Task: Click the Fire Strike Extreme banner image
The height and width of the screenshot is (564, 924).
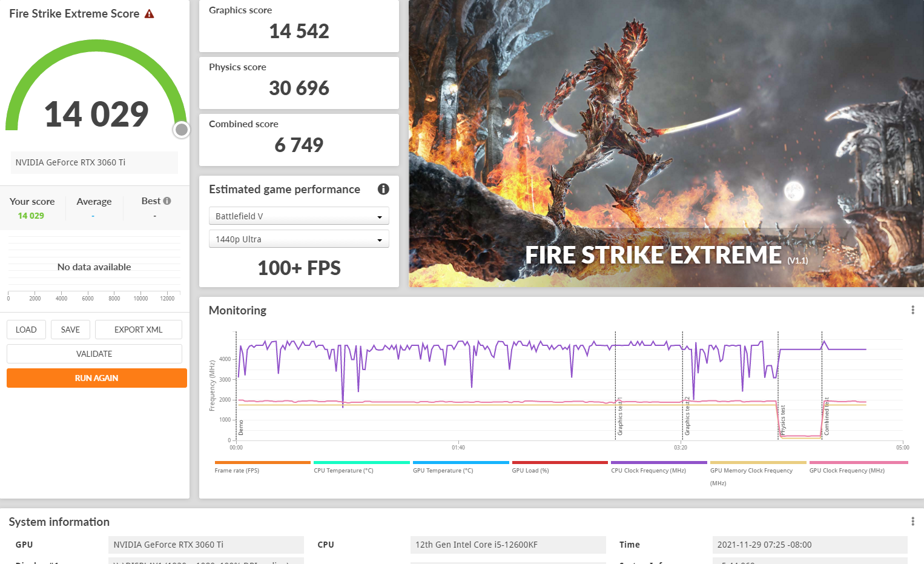Action: (x=666, y=144)
